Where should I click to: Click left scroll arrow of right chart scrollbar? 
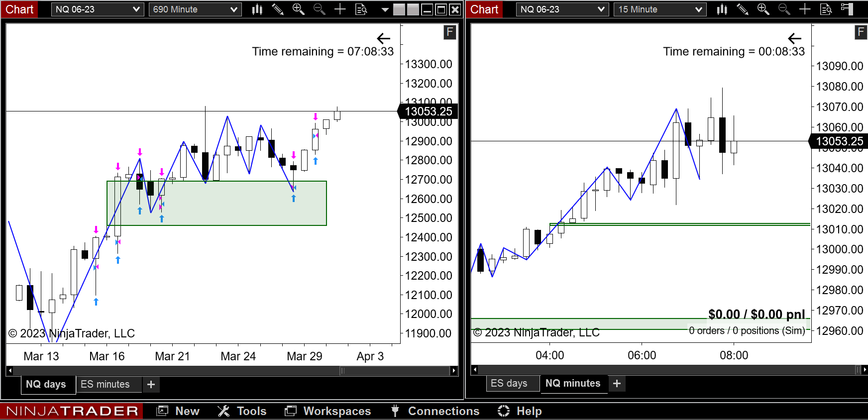coord(474,369)
